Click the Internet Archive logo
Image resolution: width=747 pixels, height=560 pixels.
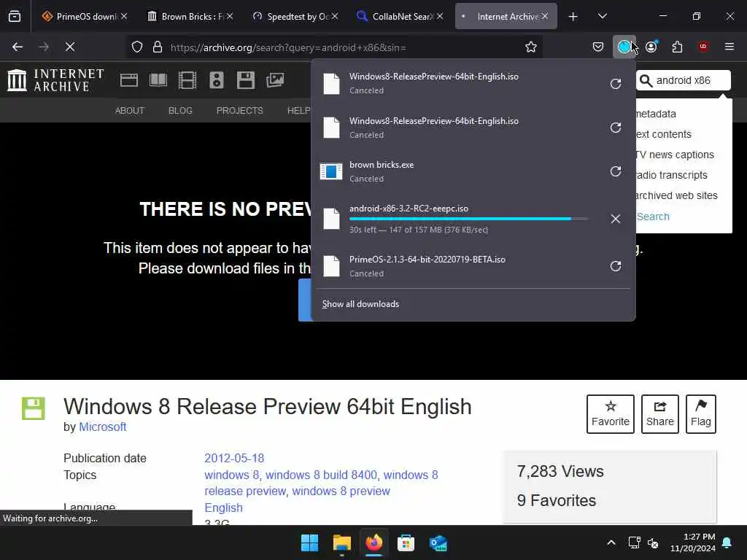pos(55,80)
